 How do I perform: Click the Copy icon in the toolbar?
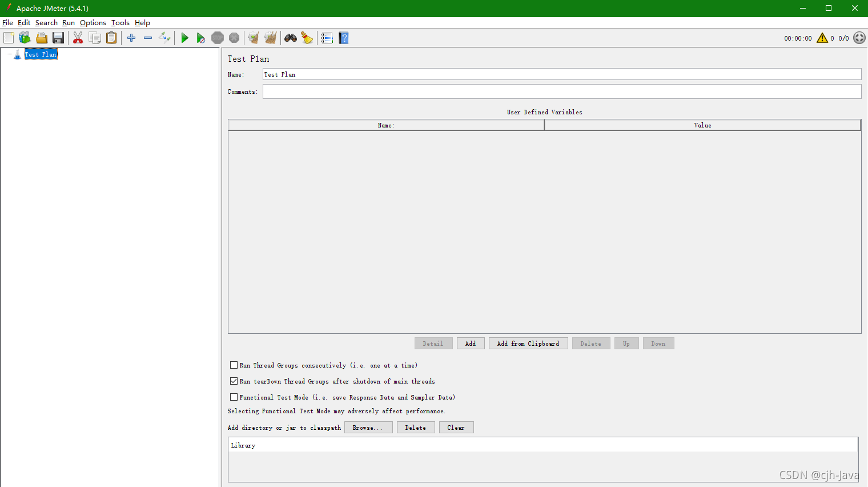95,38
